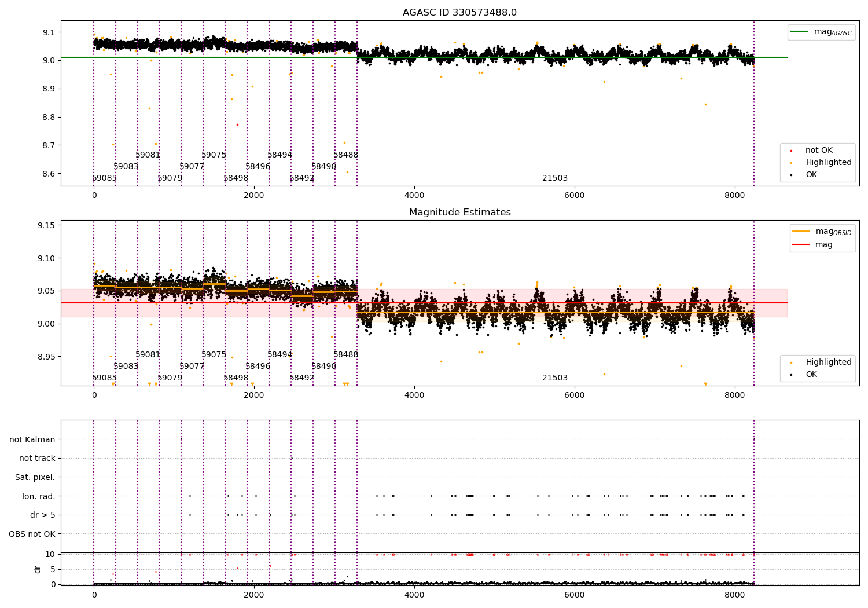
Task: Click the "not Kalman" row label
Action: pos(32,439)
